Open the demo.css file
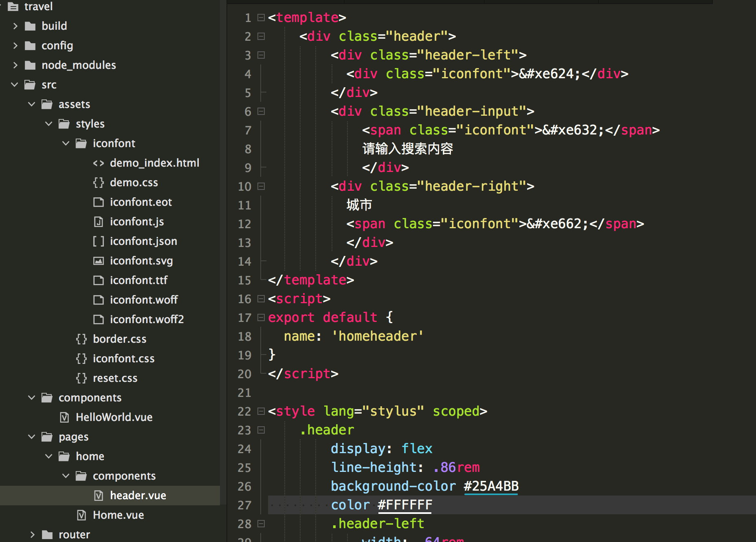This screenshot has width=756, height=542. click(x=134, y=183)
